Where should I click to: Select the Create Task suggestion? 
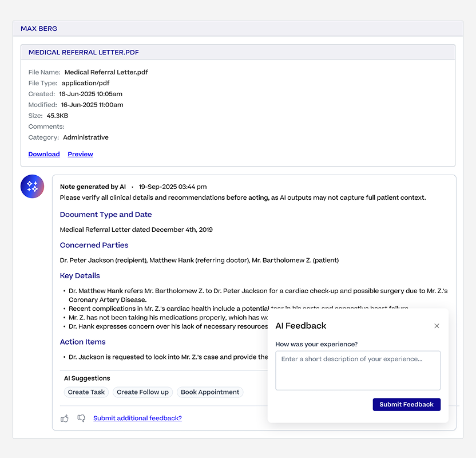(x=86, y=392)
